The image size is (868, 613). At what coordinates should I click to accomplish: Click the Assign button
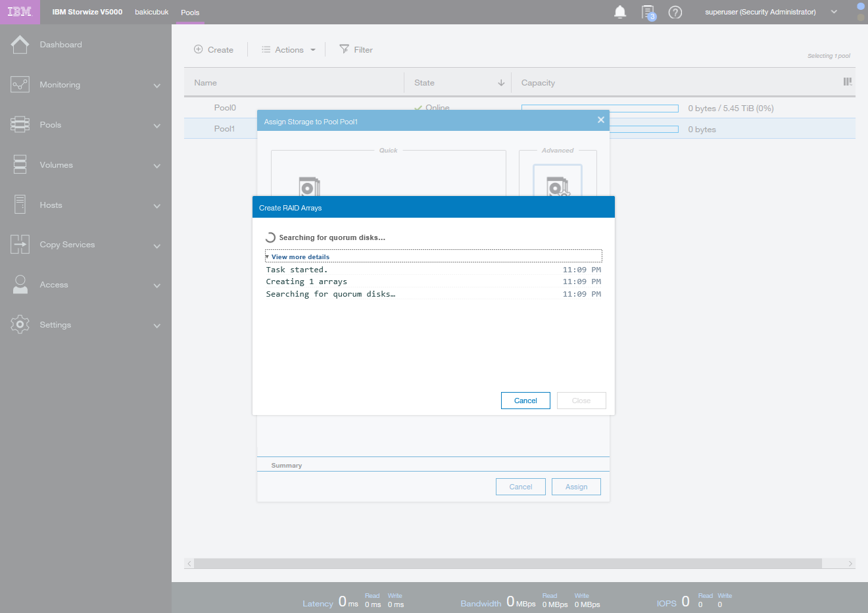pos(576,487)
